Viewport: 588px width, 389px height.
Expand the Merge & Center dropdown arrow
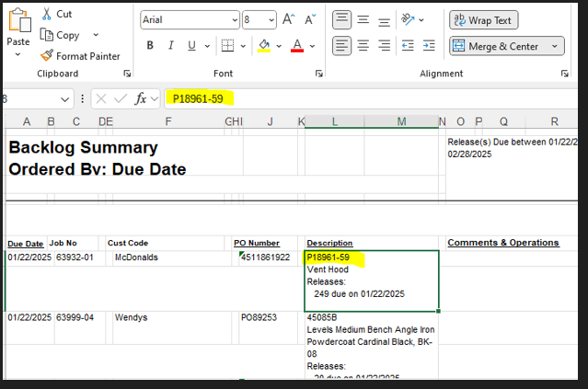tap(555, 46)
